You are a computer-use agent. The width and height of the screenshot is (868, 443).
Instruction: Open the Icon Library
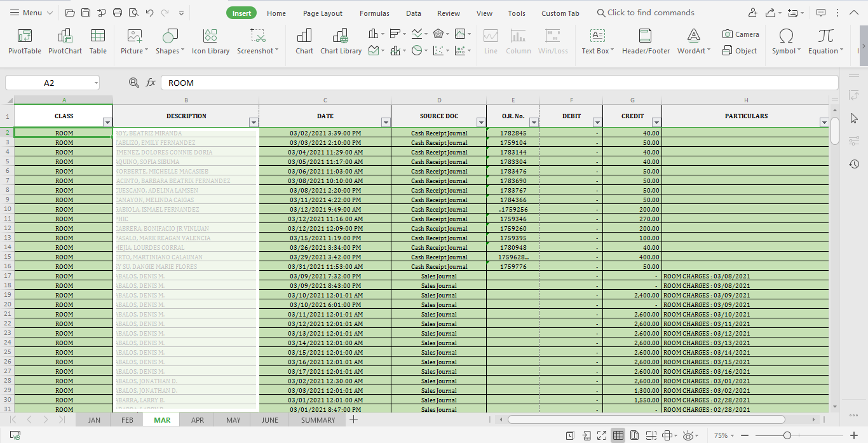tap(210, 42)
